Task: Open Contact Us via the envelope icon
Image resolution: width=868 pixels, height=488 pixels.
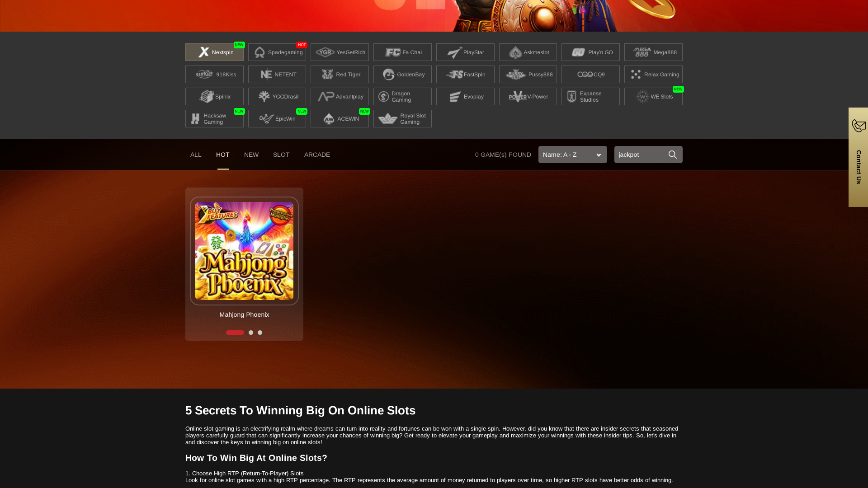Action: pos(858,127)
